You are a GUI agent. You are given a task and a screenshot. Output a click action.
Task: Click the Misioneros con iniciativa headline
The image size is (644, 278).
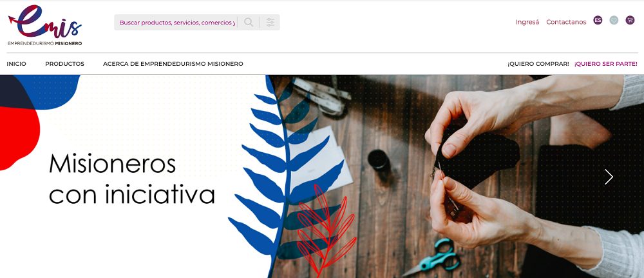pyautogui.click(x=132, y=179)
